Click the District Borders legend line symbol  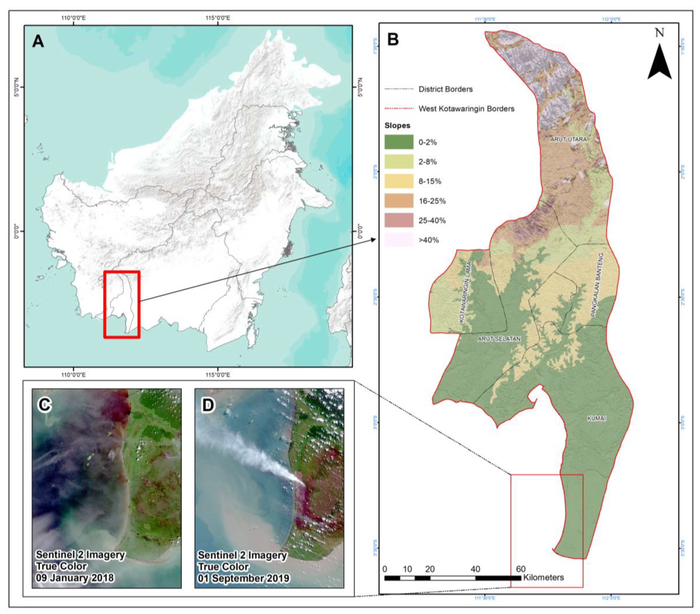coord(399,89)
